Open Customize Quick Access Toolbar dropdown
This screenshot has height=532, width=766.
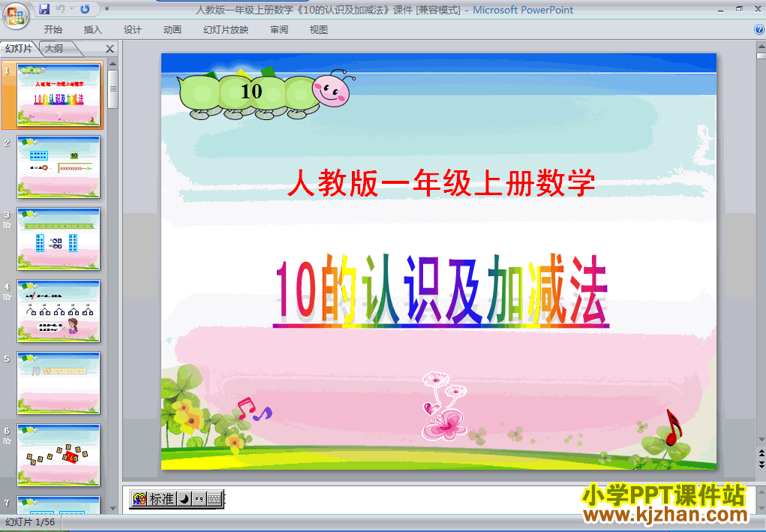107,9
